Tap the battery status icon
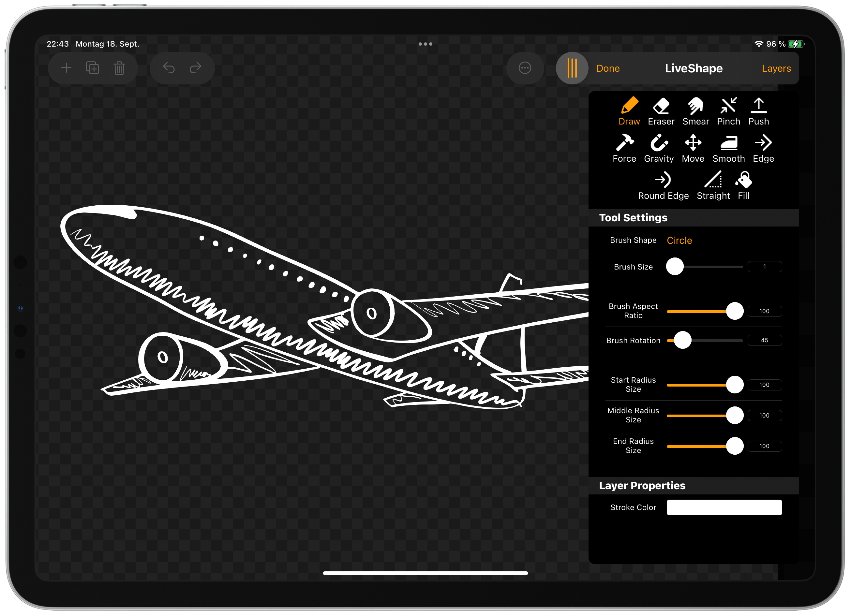 [796, 44]
